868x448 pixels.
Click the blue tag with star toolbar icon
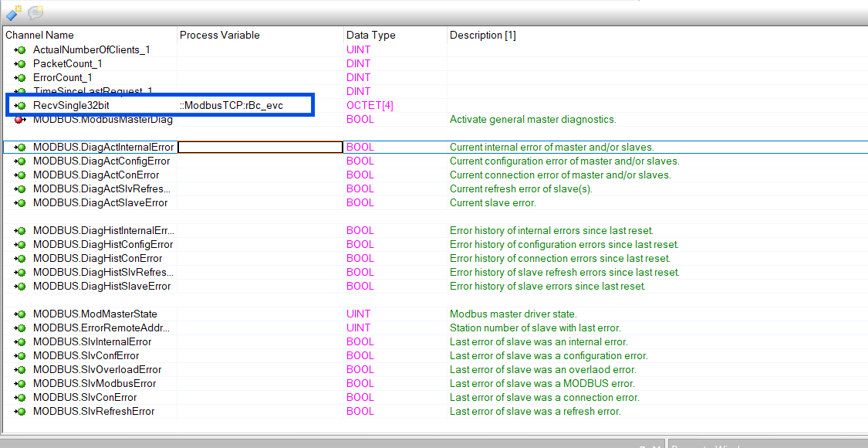14,12
